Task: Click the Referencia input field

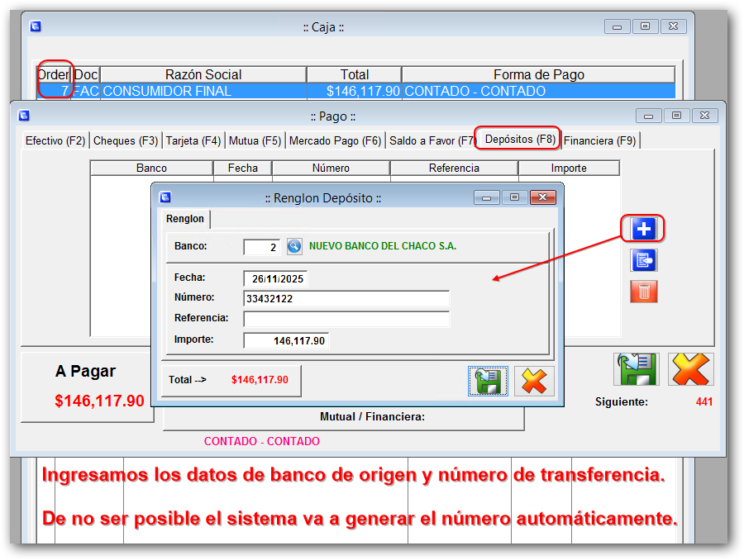Action: pos(347,320)
